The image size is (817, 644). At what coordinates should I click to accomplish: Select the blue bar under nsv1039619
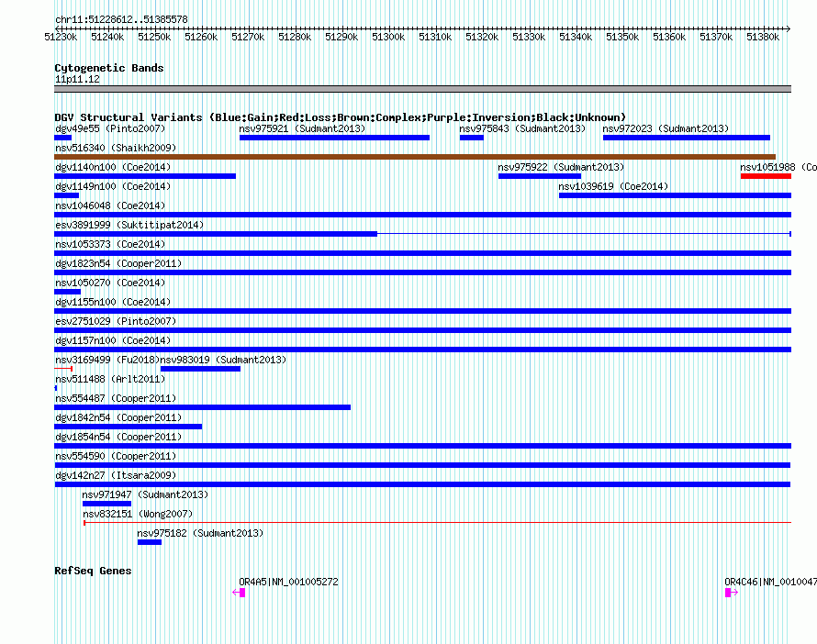click(676, 195)
